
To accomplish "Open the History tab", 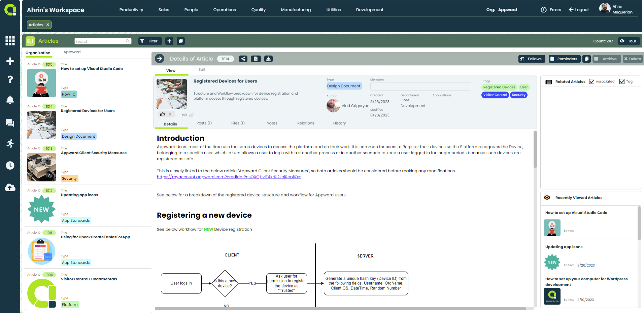I will coord(340,123).
